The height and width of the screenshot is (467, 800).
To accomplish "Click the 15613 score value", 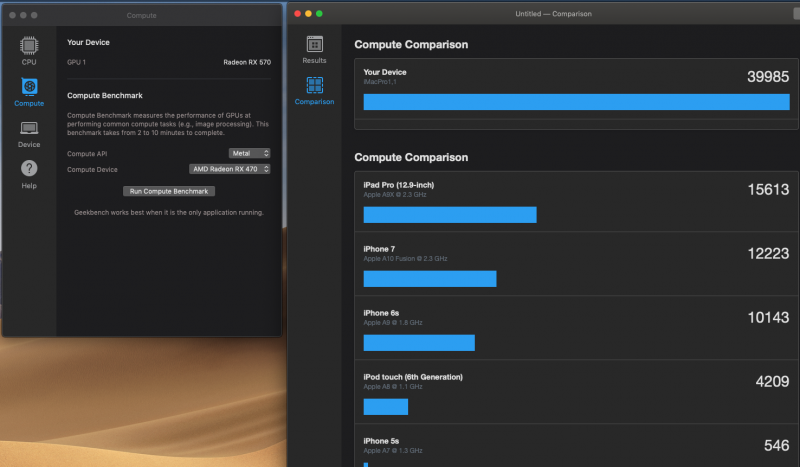I will pos(768,190).
